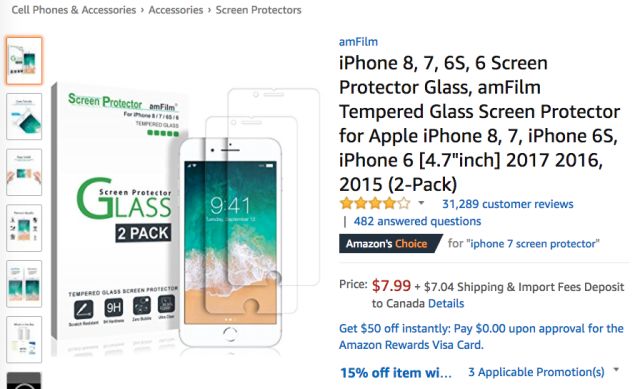The height and width of the screenshot is (389, 640).
Task: Expand the Applicable Promotions dropdown arrow
Action: [x=616, y=370]
